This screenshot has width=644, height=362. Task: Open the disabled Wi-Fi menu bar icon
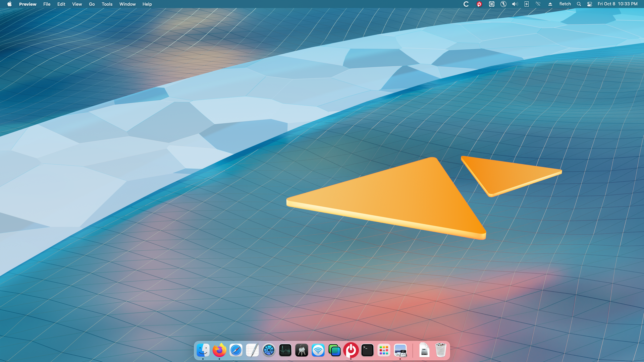click(x=538, y=4)
